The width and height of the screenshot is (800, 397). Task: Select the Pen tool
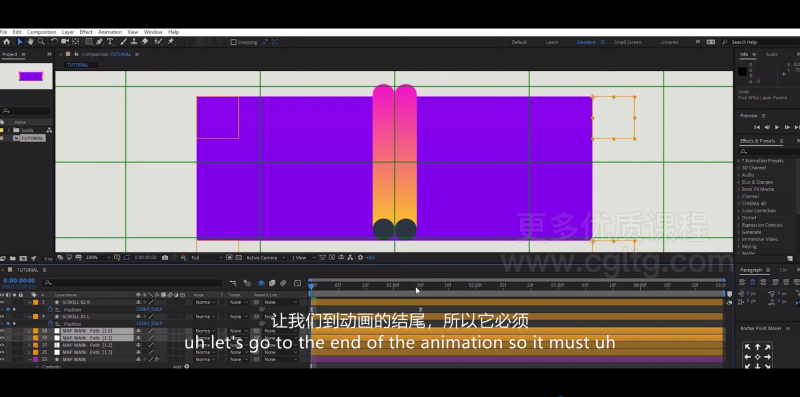(x=99, y=42)
